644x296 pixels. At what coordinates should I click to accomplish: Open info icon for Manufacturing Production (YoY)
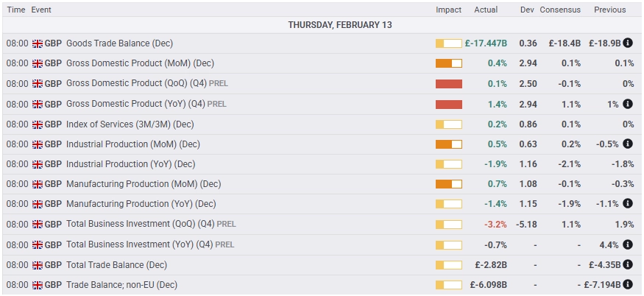click(627, 203)
